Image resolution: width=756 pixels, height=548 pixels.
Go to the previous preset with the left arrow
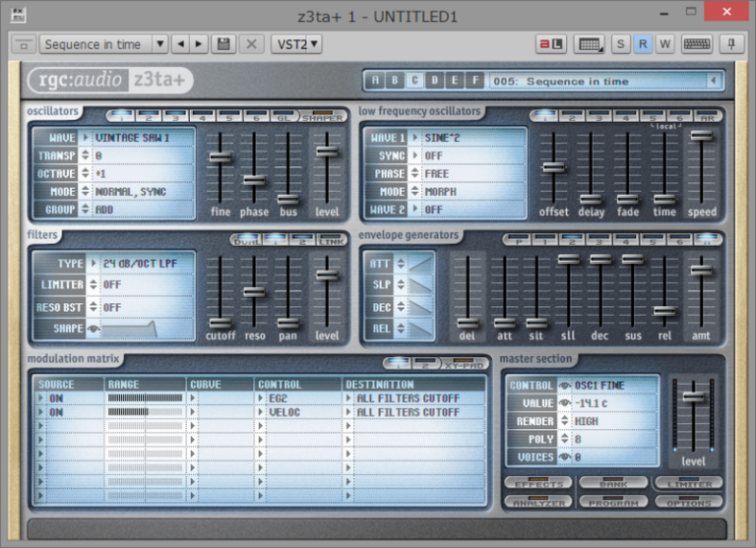[181, 44]
